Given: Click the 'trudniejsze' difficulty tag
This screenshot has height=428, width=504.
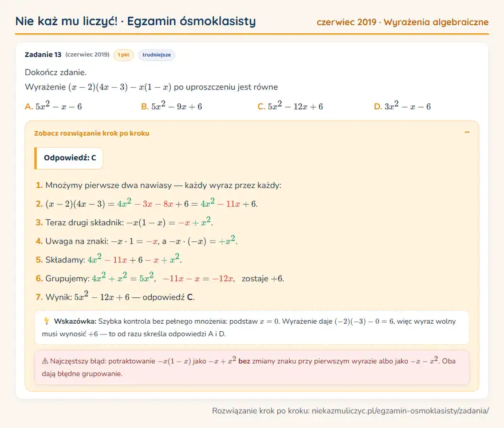Looking at the screenshot, I should (x=156, y=54).
